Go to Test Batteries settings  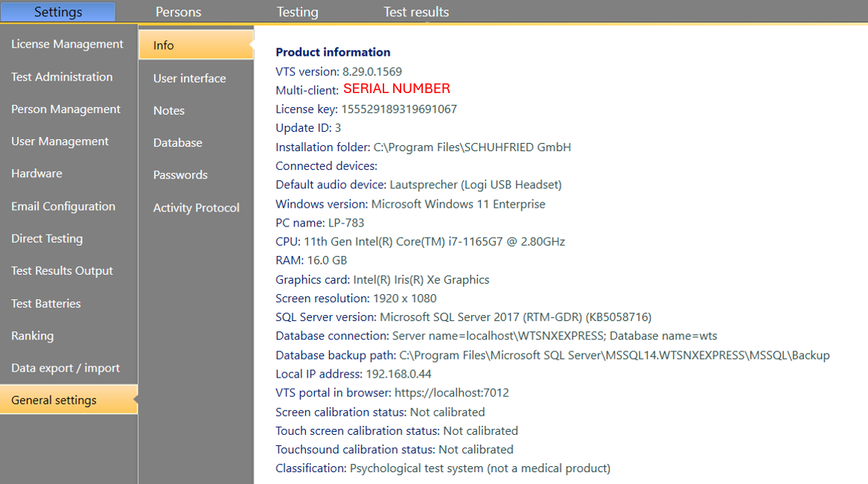point(46,304)
